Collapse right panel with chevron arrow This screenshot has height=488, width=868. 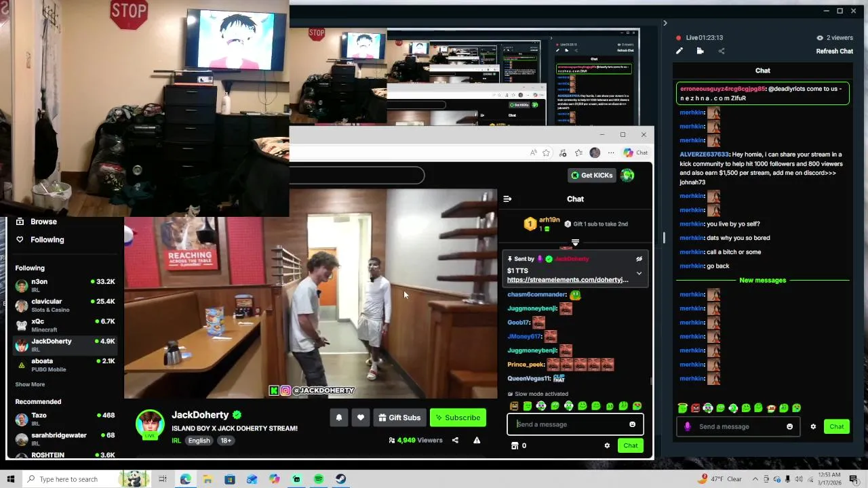665,23
